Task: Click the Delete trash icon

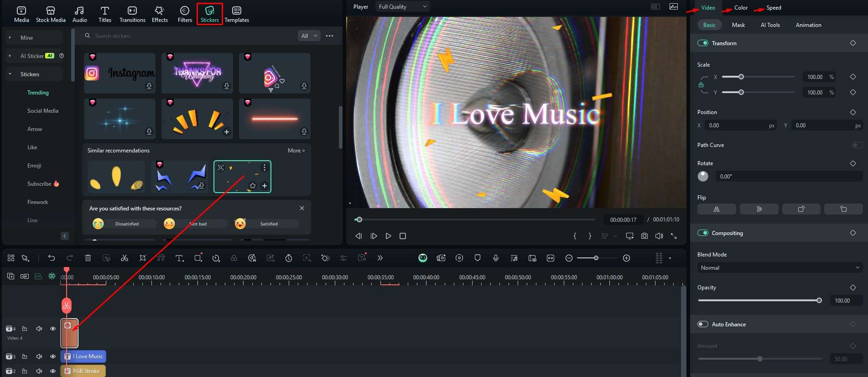Action: tap(88, 258)
